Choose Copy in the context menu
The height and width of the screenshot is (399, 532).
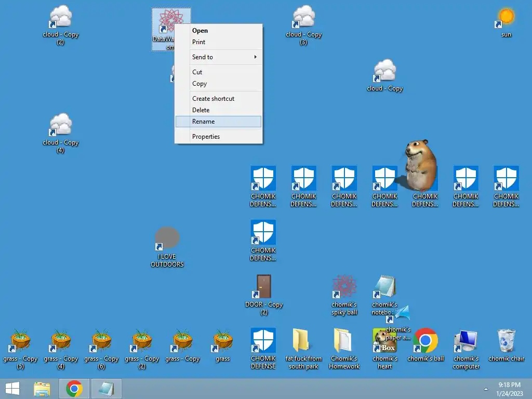click(219, 84)
